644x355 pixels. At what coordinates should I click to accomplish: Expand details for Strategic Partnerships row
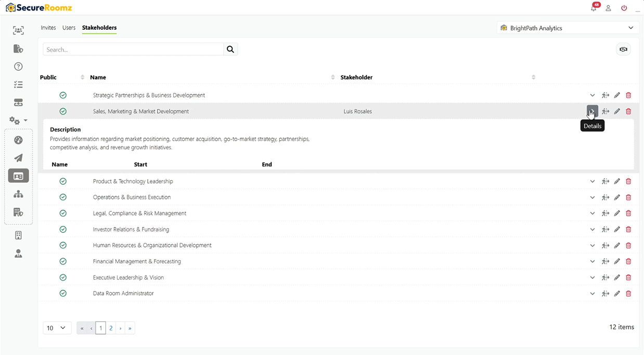593,95
